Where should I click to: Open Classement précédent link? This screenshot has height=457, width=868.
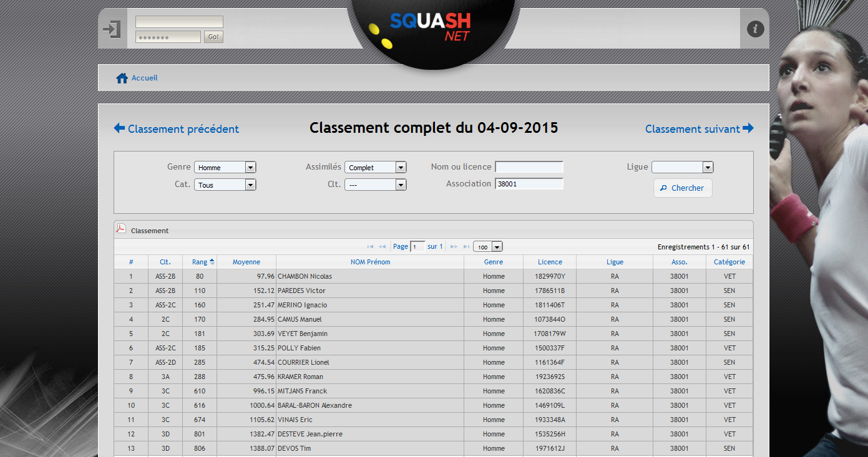[x=183, y=129]
